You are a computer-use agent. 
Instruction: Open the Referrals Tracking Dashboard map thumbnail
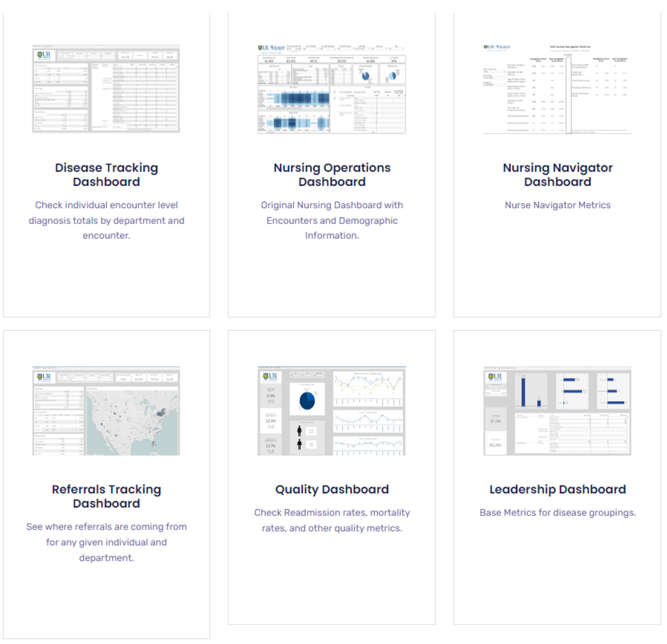106,411
